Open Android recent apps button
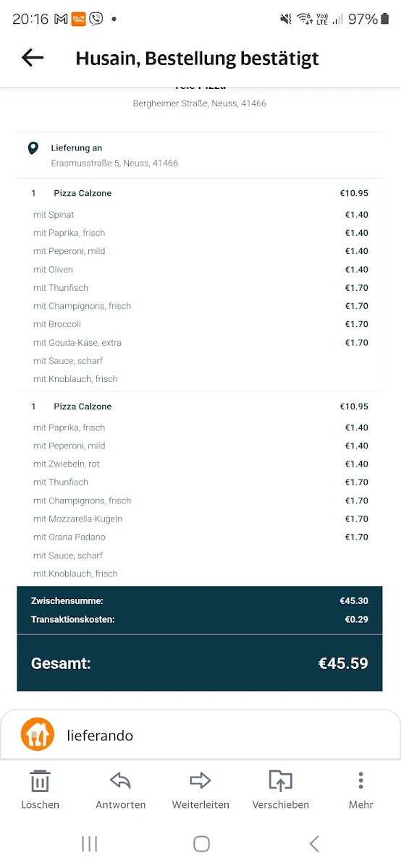This screenshot has height=868, width=401. tap(90, 843)
